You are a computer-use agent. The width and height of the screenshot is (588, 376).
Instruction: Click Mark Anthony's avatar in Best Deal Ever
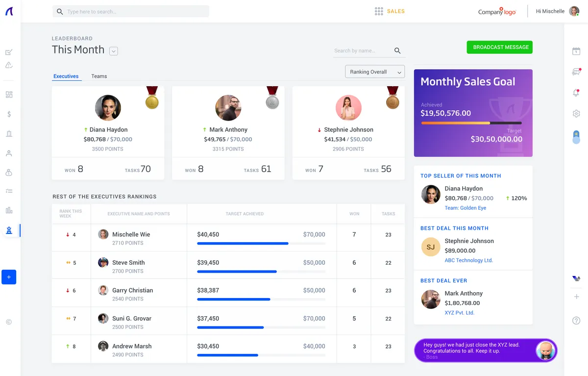tap(431, 300)
